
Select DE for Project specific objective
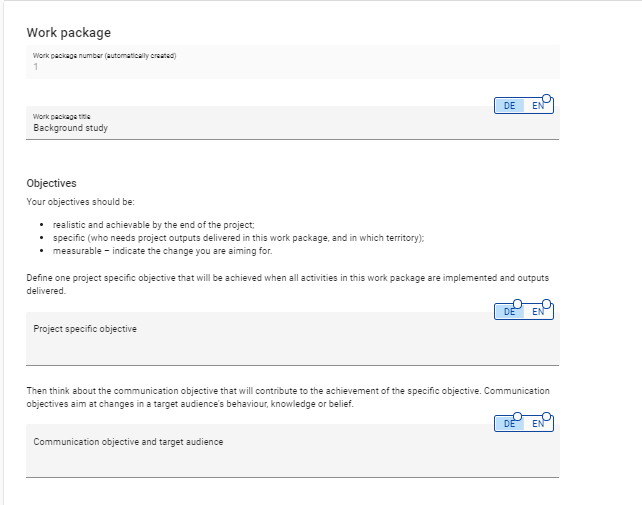(509, 312)
